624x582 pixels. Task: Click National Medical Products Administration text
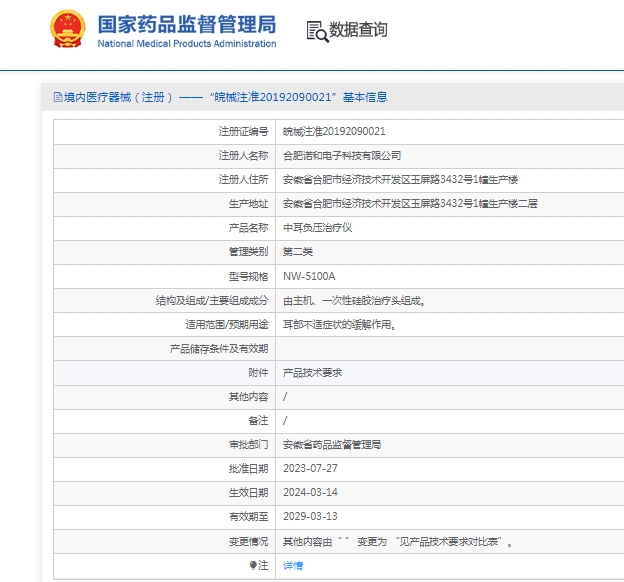187,43
